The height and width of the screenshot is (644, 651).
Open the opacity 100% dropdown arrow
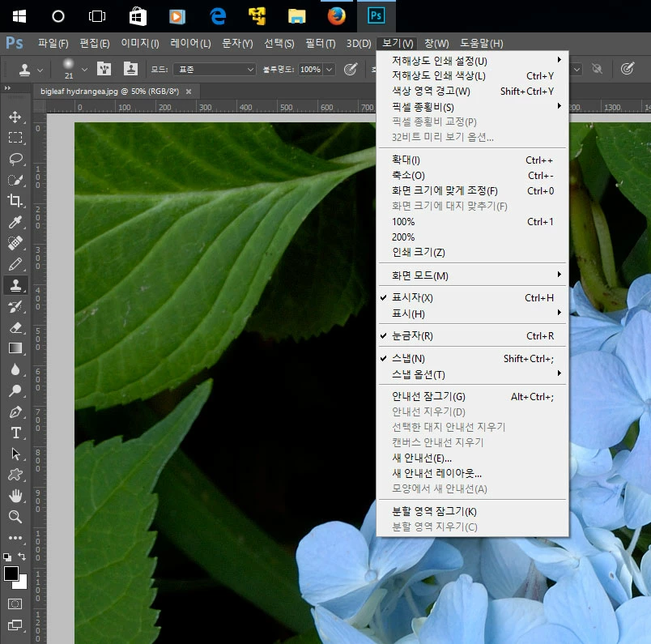click(x=329, y=70)
